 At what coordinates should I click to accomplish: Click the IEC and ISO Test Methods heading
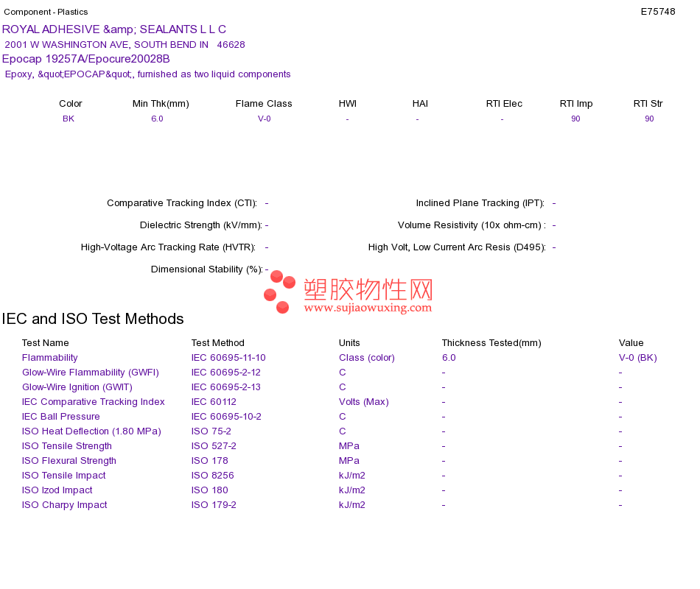point(93,319)
